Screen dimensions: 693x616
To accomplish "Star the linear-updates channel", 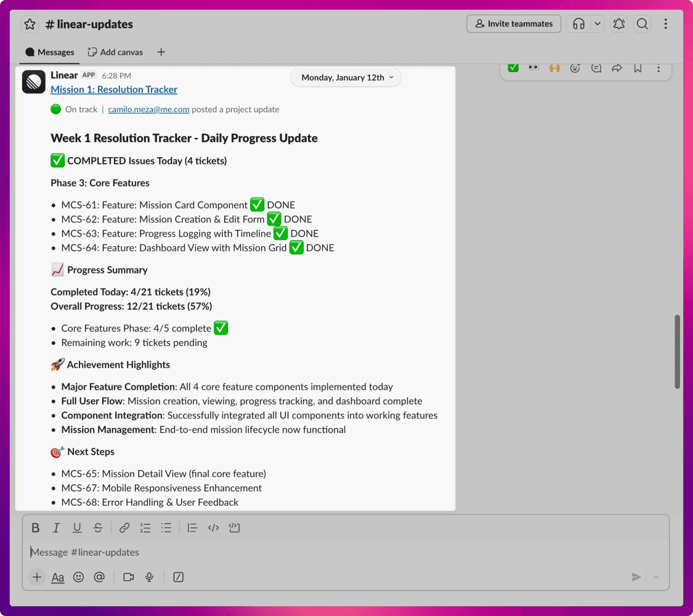I will tap(30, 24).
